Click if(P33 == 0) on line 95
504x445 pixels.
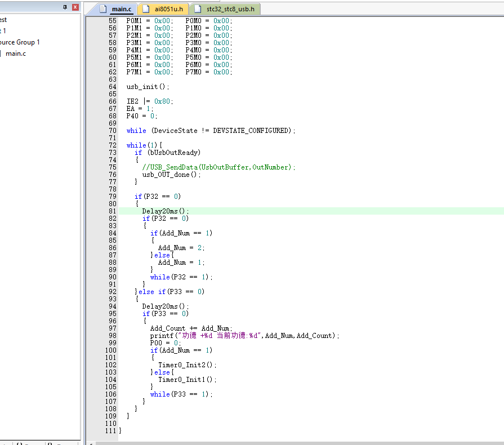pyautogui.click(x=166, y=314)
